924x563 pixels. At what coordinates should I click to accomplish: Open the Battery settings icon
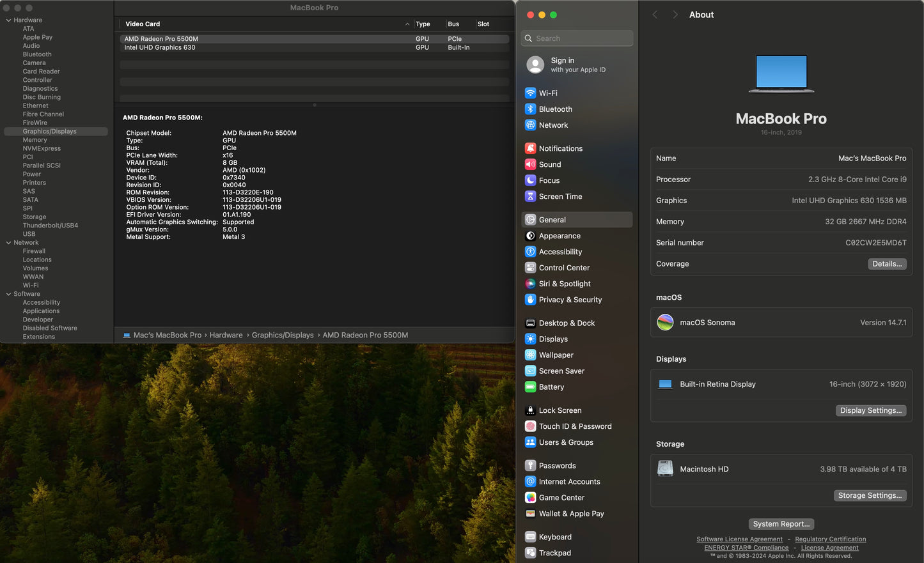point(530,387)
